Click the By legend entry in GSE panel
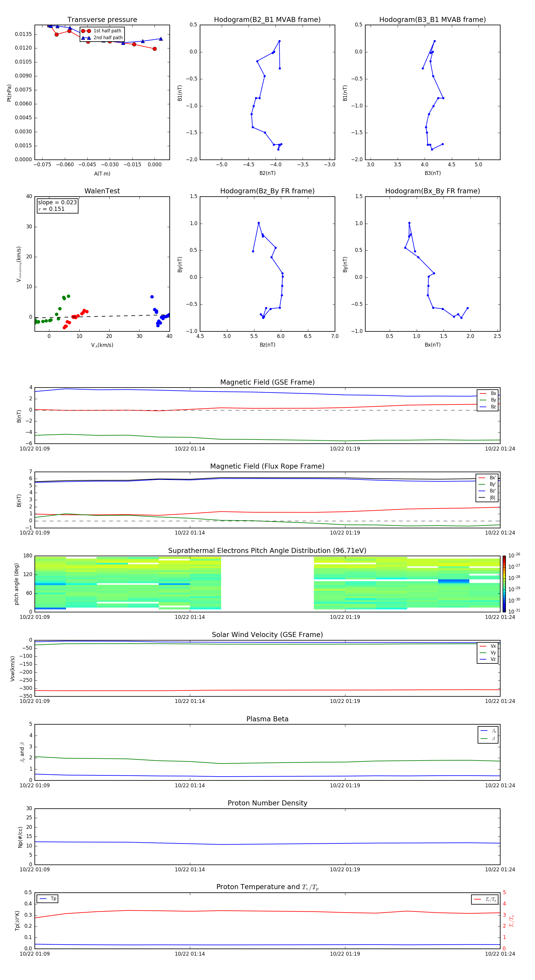The height and width of the screenshot is (980, 535). tap(488, 400)
